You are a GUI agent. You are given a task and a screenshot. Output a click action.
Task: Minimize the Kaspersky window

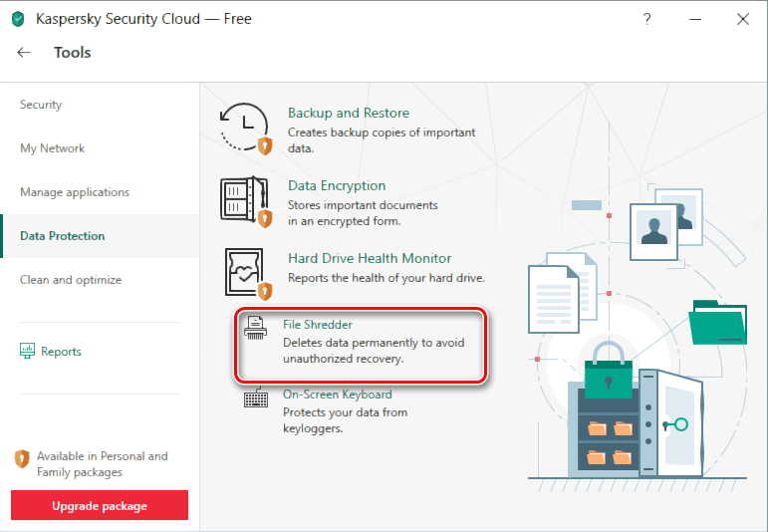point(695,19)
